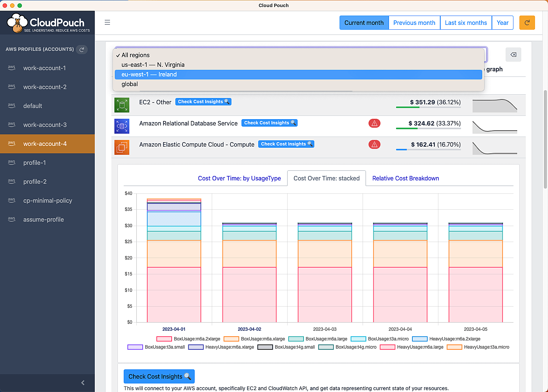Check Cost Insights for Relational Database Service

269,123
